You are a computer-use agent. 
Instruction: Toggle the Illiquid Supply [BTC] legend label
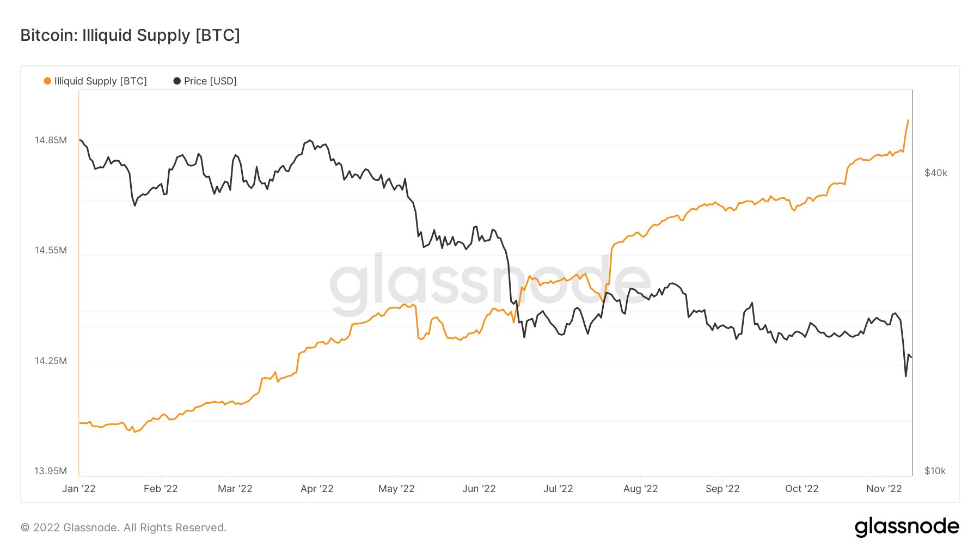101,81
